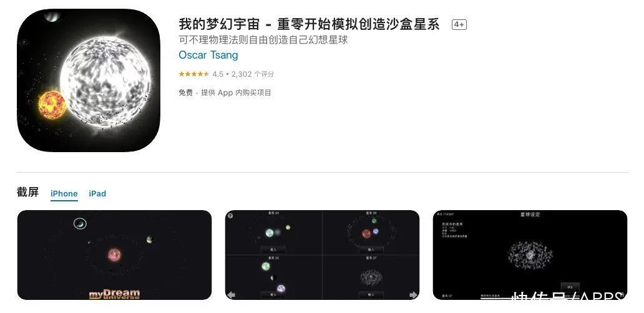
Task: Open the planet settings screenshot thumbnail
Action: tap(530, 255)
